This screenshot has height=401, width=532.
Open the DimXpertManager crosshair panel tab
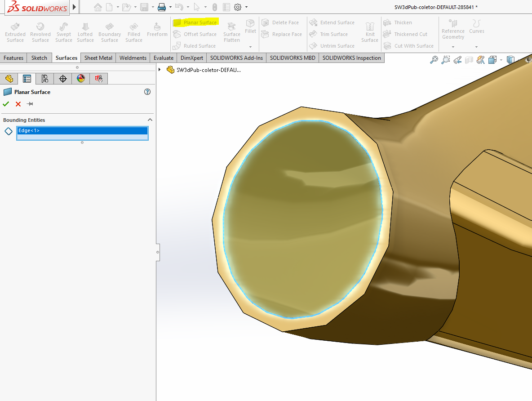pos(63,79)
